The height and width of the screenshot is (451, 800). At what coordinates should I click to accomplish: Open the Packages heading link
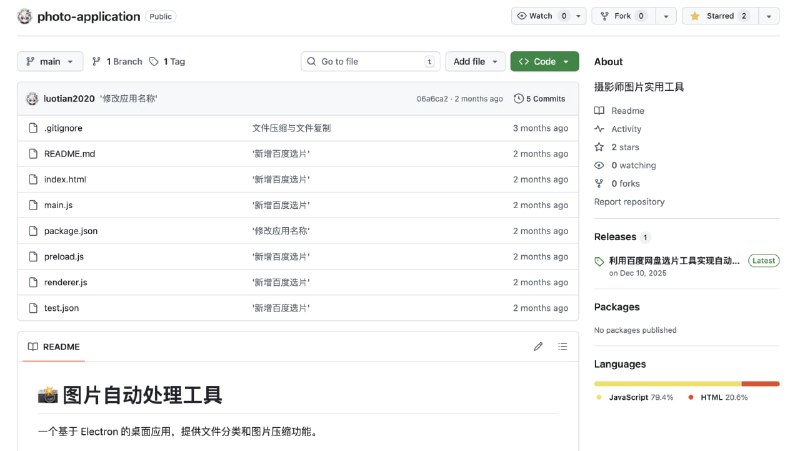616,307
